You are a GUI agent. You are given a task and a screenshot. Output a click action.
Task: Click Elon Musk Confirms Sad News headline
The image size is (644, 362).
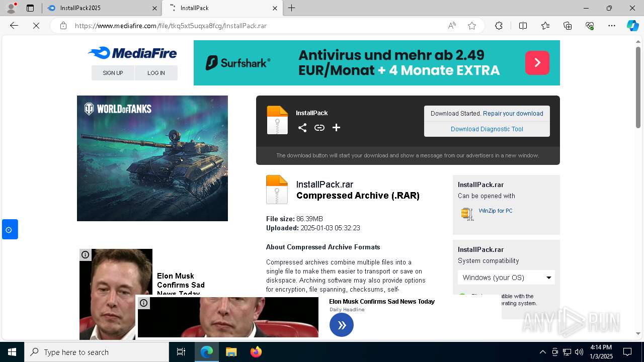(382, 302)
